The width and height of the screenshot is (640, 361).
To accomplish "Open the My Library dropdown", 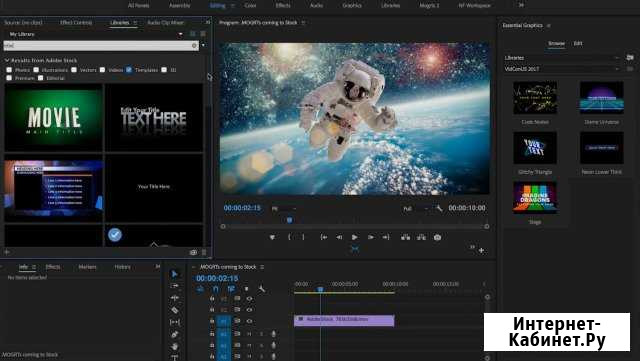I will point(180,34).
